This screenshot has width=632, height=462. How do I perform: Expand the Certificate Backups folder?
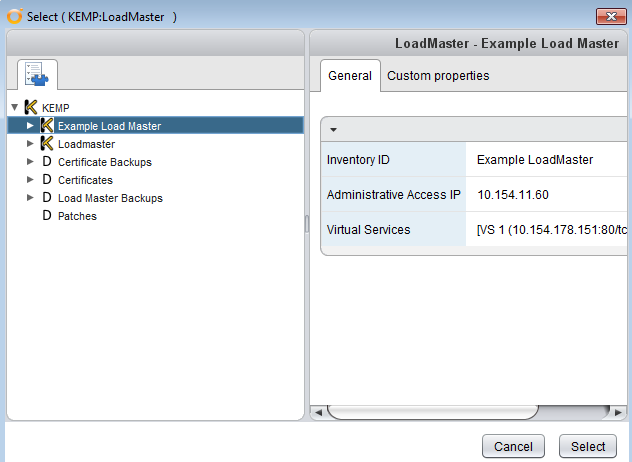pos(30,161)
